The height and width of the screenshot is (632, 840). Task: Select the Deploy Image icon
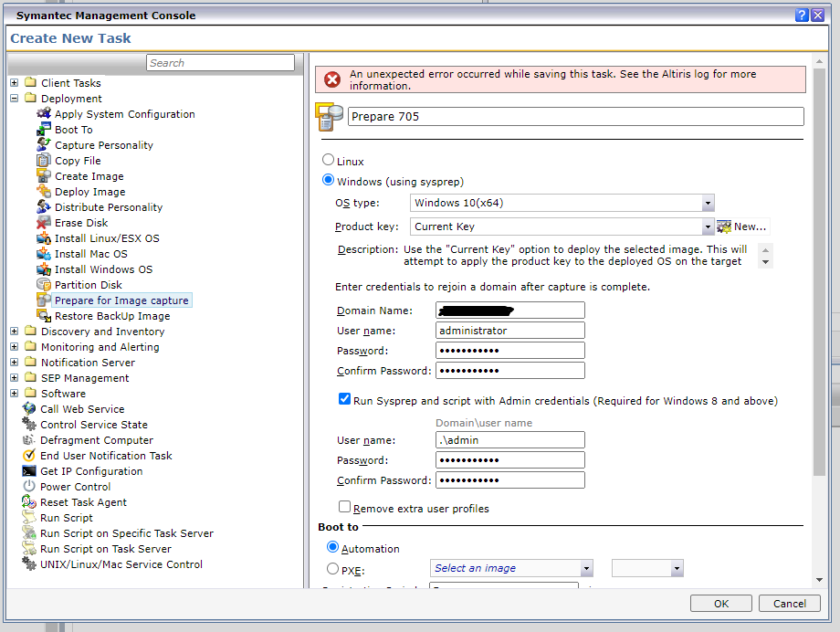point(44,192)
